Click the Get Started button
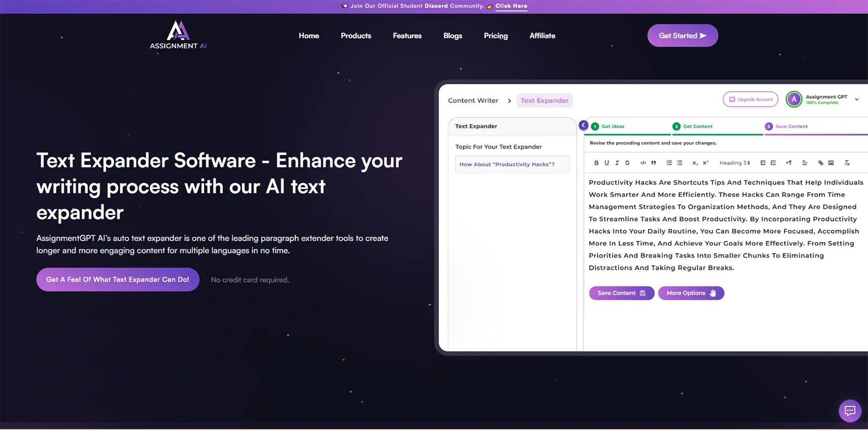The image size is (868, 430). point(683,36)
